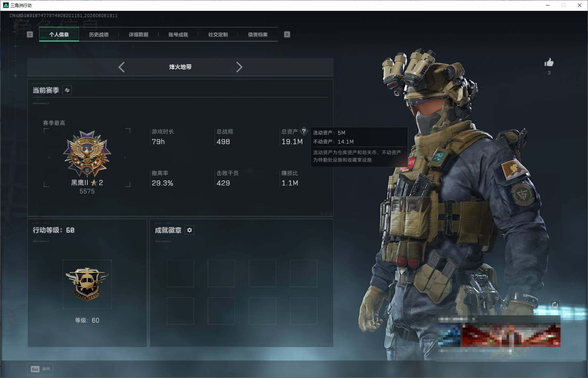Click the 不动资产: 14.1M tooltip line
Image resolution: width=588 pixels, height=378 pixels.
tap(333, 141)
